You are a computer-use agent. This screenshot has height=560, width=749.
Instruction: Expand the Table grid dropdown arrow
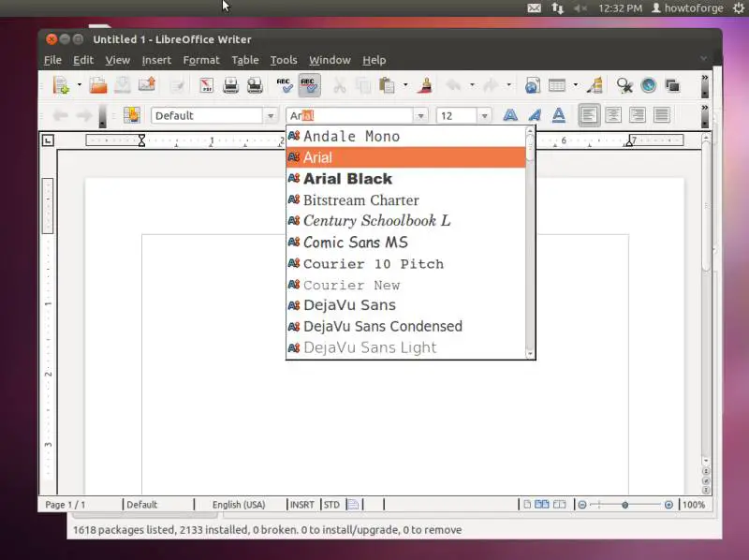(576, 85)
